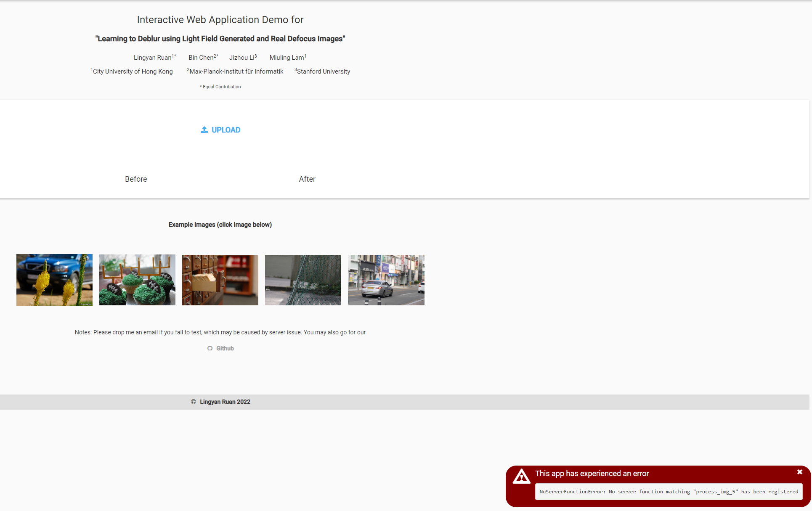Click 'Lingyan Ruan 2022' footer text
812x511 pixels.
pos(225,402)
